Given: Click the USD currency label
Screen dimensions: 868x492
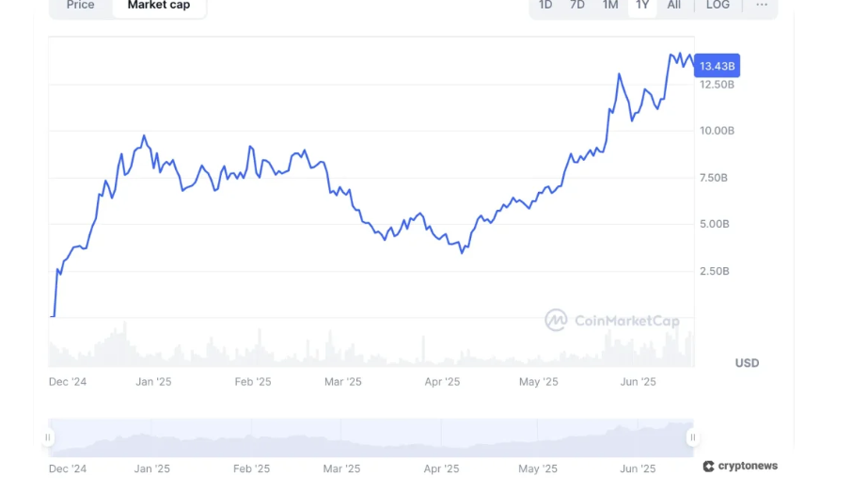Looking at the screenshot, I should click(x=747, y=363).
